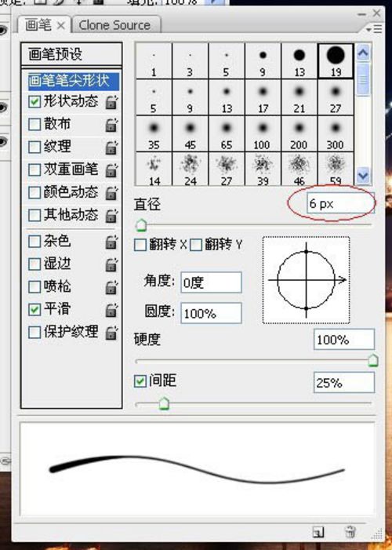Enable the 颜色动态 checkbox
This screenshot has height=550, width=392.
(x=34, y=192)
